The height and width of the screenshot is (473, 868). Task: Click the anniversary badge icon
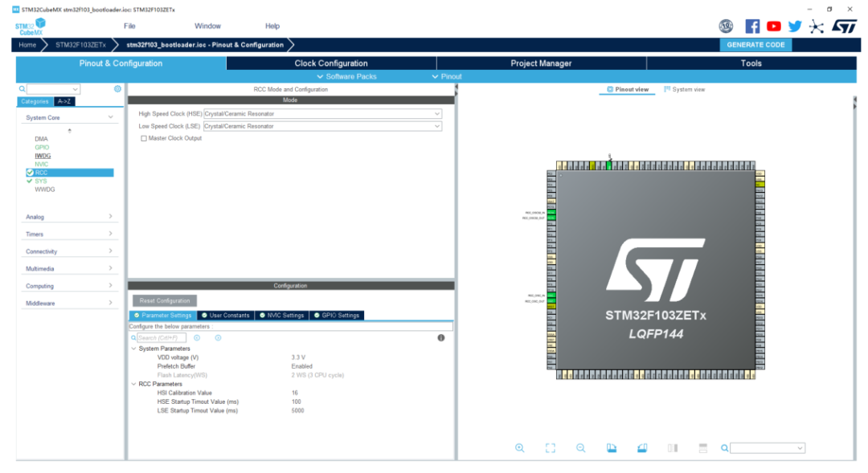click(726, 26)
